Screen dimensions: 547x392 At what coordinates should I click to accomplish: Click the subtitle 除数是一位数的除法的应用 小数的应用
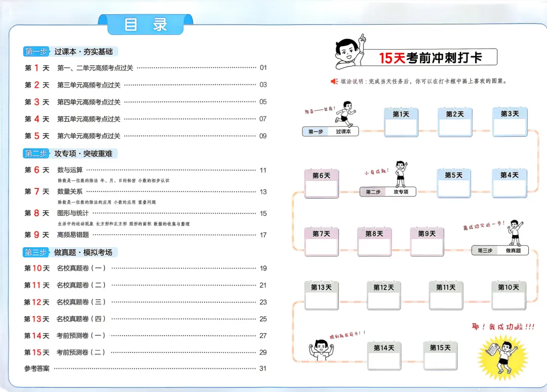click(107, 202)
